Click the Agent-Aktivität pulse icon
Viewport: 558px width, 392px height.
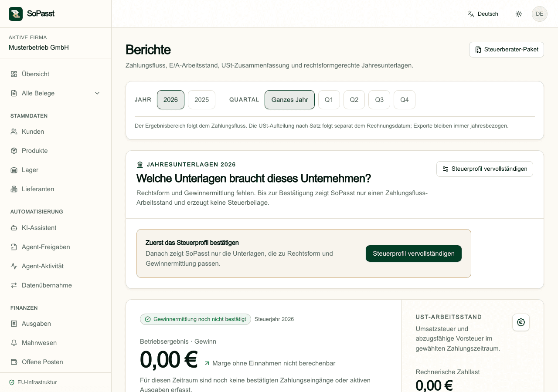coord(14,266)
